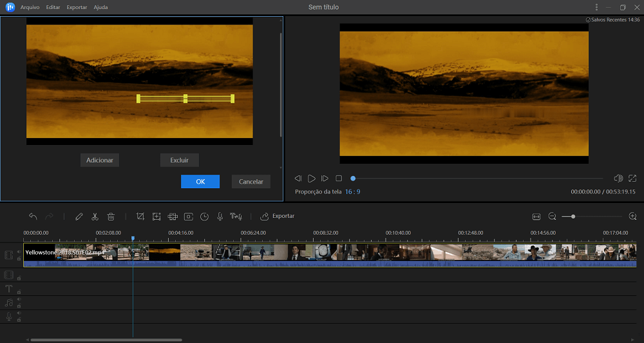
Task: Click the timeline zoom slider handle
Action: 573,217
